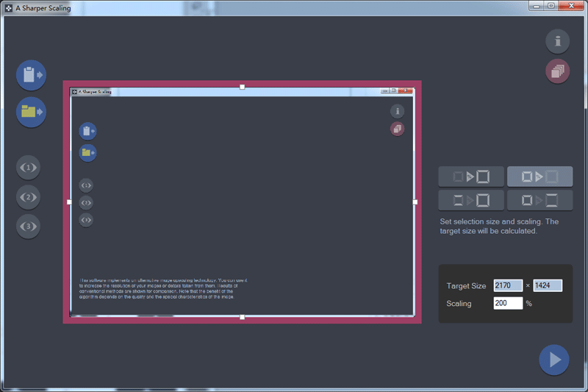Click the Target Size height field 1424
Viewport: 588px width, 392px height.
[548, 285]
